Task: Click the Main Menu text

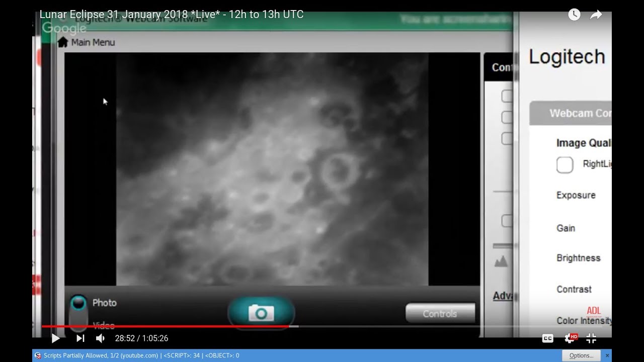Action: [93, 42]
